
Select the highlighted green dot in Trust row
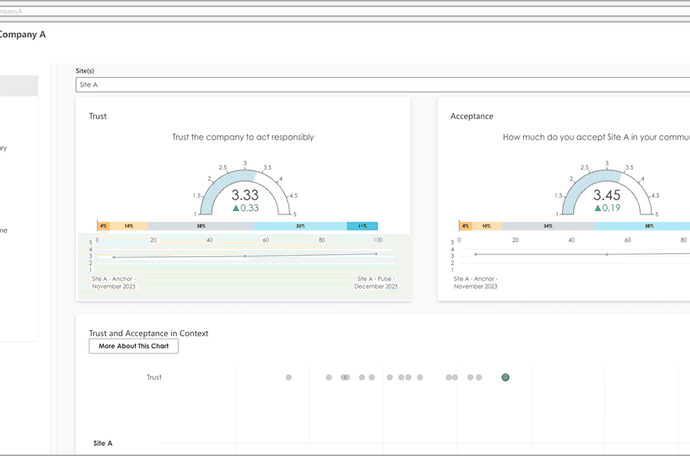[506, 378]
